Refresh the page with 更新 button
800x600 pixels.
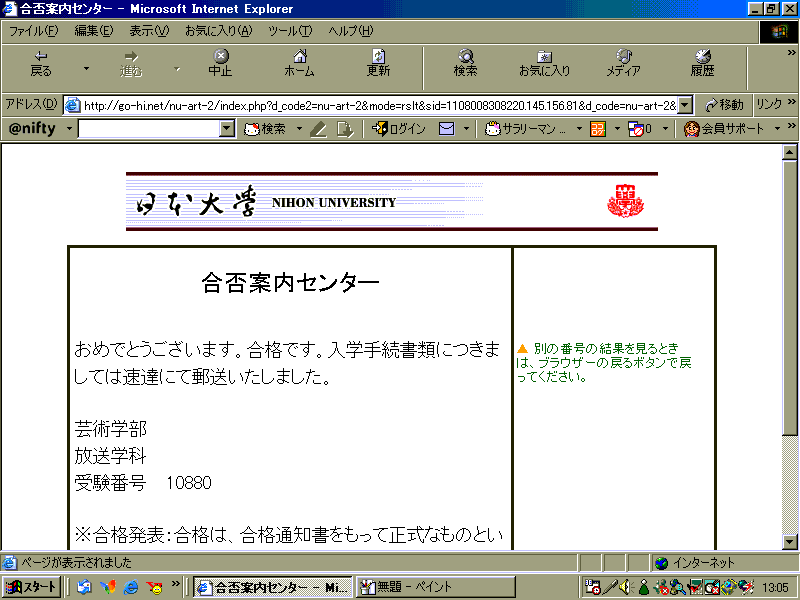[x=378, y=64]
